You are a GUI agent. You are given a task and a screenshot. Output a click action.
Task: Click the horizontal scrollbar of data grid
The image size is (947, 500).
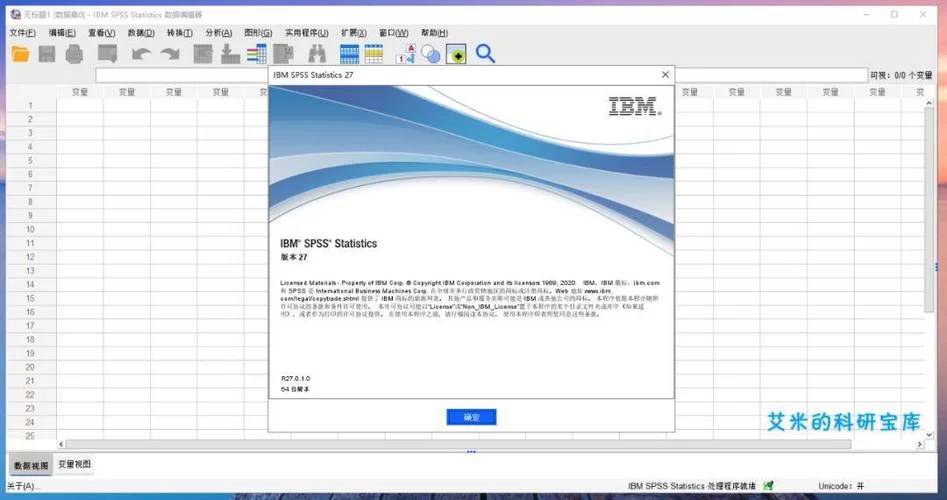[458, 444]
